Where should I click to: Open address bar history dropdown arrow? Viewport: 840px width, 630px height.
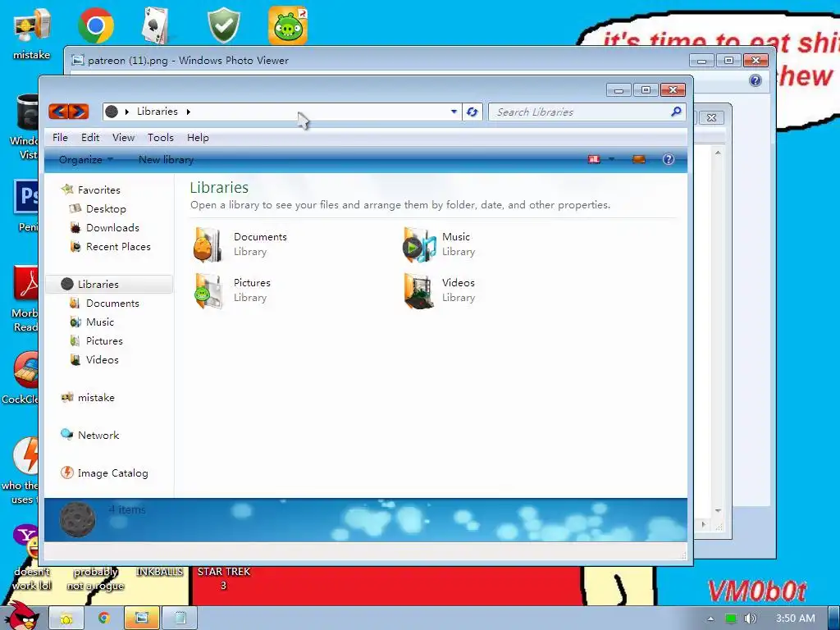pos(454,112)
